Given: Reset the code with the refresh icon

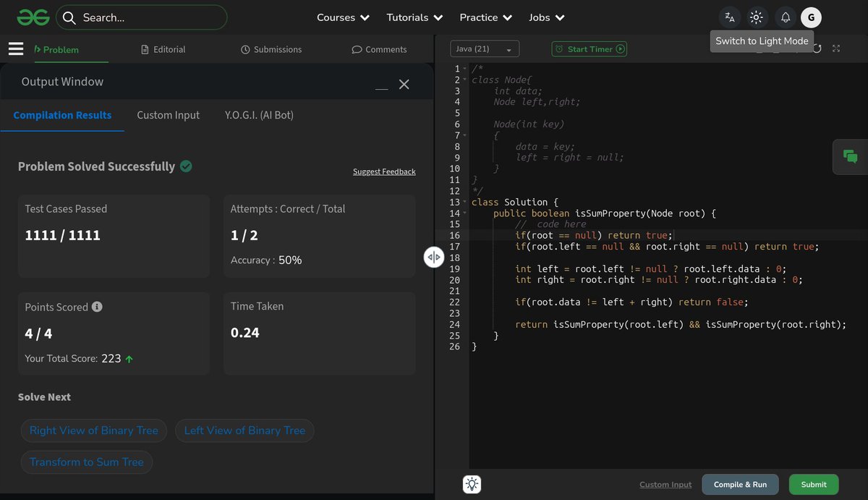Looking at the screenshot, I should [817, 48].
